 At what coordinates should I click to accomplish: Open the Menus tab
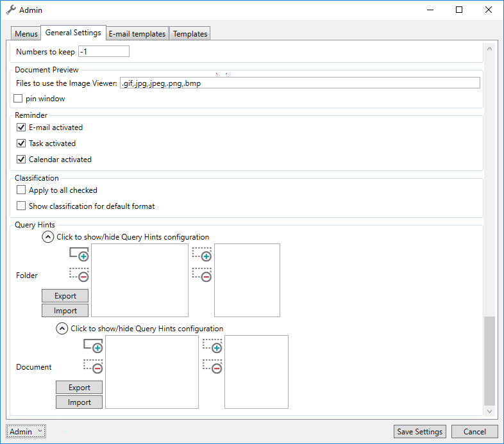point(26,34)
